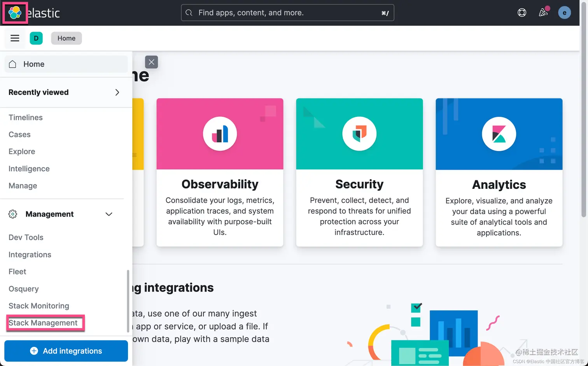Open user account avatar menu
This screenshot has height=366, width=588.
pyautogui.click(x=564, y=12)
